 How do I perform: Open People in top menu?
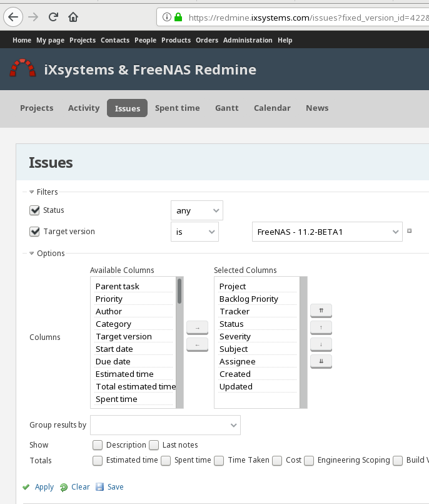pyautogui.click(x=145, y=40)
